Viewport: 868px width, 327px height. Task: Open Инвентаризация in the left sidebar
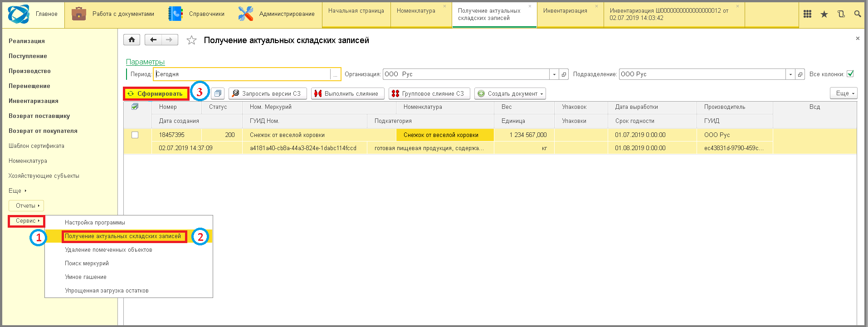[x=34, y=101]
